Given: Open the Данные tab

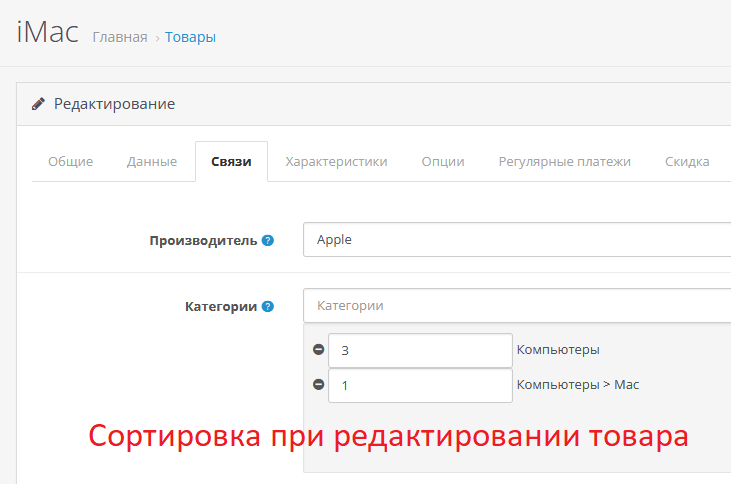Looking at the screenshot, I should [x=152, y=161].
